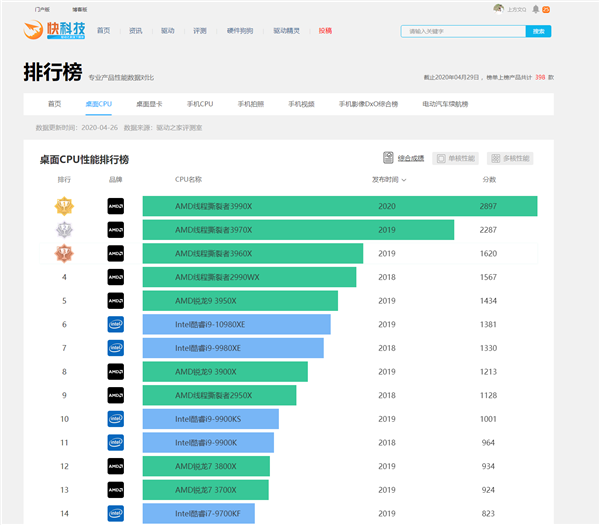600x525 pixels.
Task: Click the AMD线程撕裂者3990X score bar
Action: pyautogui.click(x=340, y=206)
